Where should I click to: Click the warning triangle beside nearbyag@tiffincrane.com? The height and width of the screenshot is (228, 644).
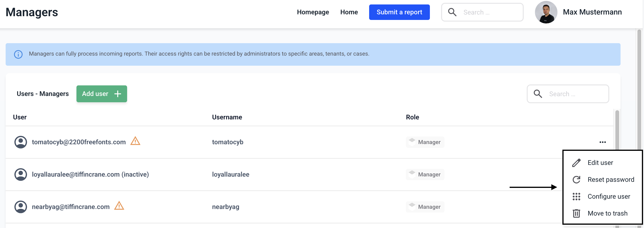pos(119,206)
